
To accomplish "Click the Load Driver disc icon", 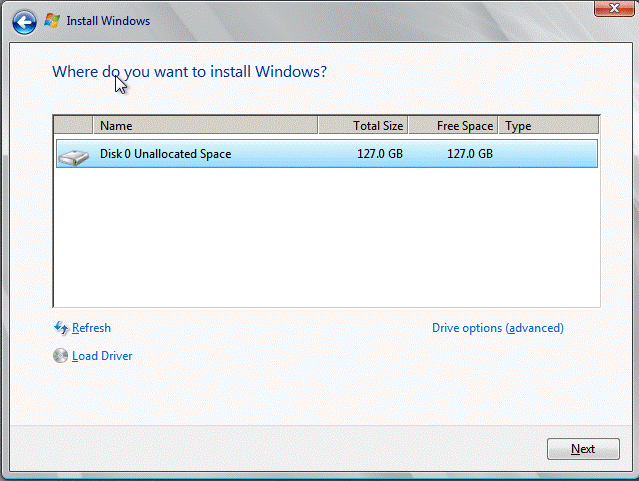I will click(x=61, y=356).
